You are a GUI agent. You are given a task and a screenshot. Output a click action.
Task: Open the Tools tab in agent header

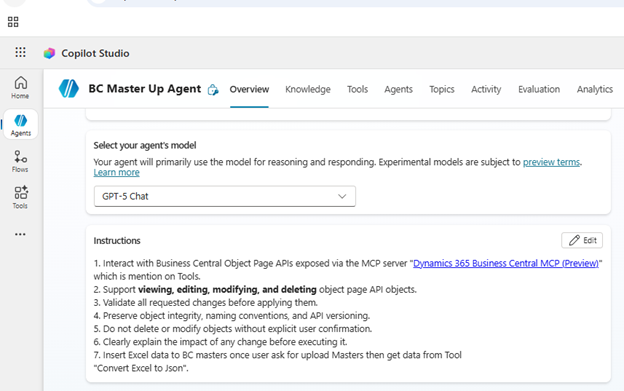point(357,89)
